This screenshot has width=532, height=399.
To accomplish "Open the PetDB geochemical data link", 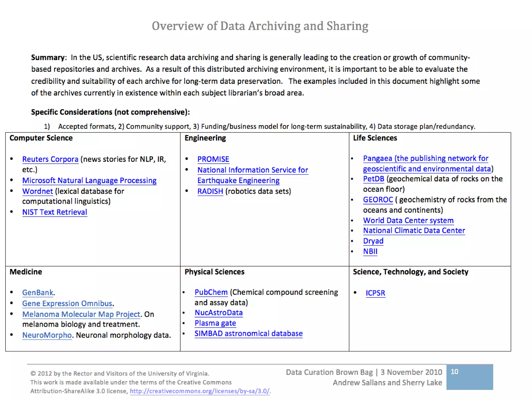I will pyautogui.click(x=373, y=179).
